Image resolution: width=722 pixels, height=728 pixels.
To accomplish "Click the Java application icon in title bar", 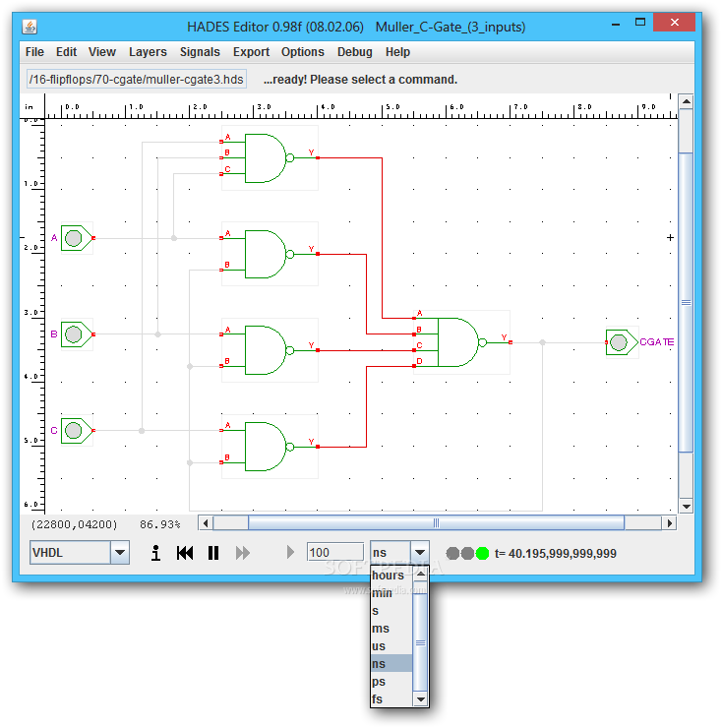I will click(30, 27).
